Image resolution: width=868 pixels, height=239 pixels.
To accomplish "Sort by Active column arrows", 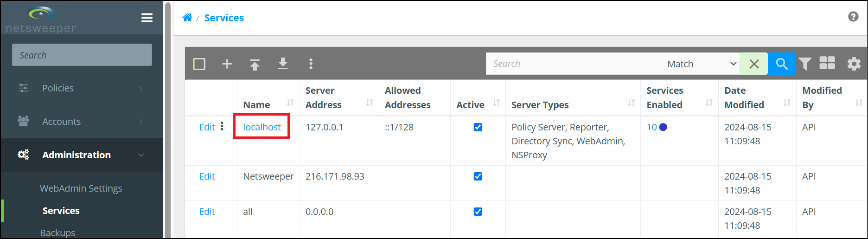I will click(x=496, y=103).
